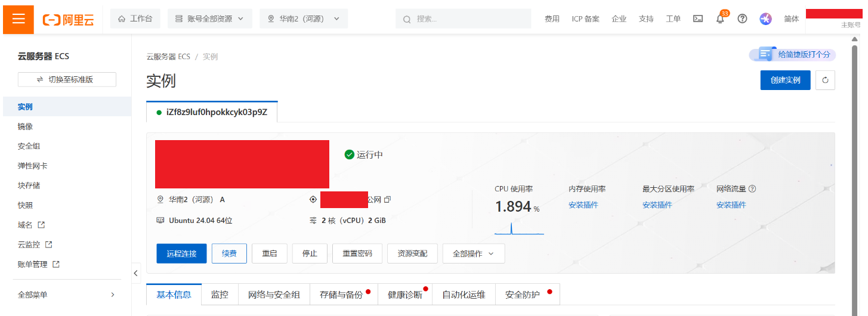Open 费用 menu

[552, 19]
